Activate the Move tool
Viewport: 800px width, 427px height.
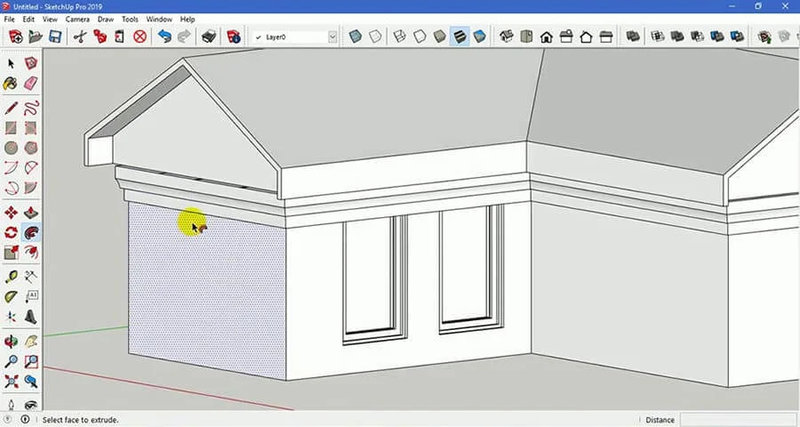pos(11,212)
